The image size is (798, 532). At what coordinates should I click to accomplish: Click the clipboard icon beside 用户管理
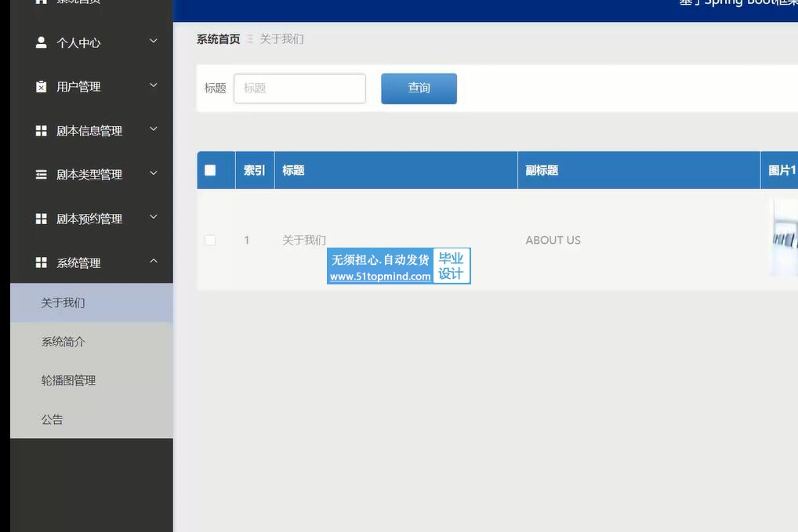[42, 86]
